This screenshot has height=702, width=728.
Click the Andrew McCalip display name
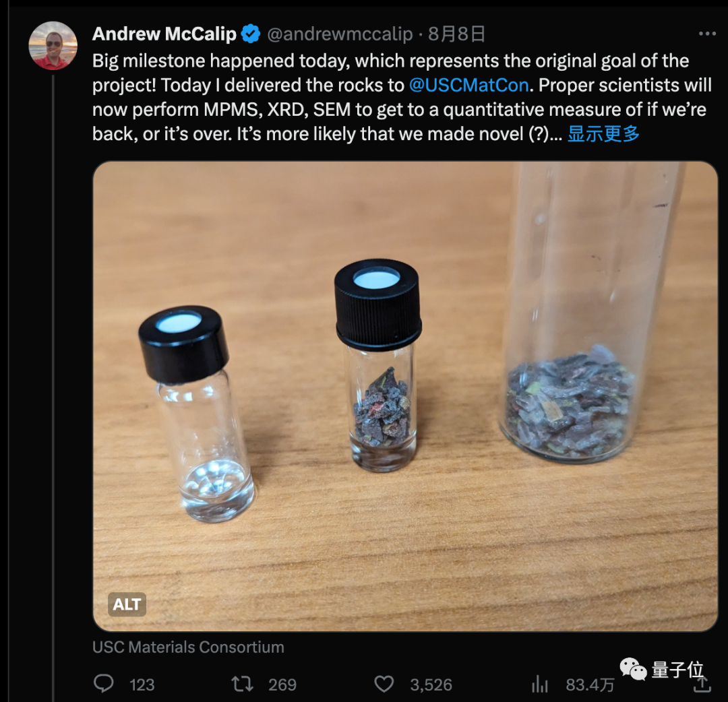coord(164,34)
